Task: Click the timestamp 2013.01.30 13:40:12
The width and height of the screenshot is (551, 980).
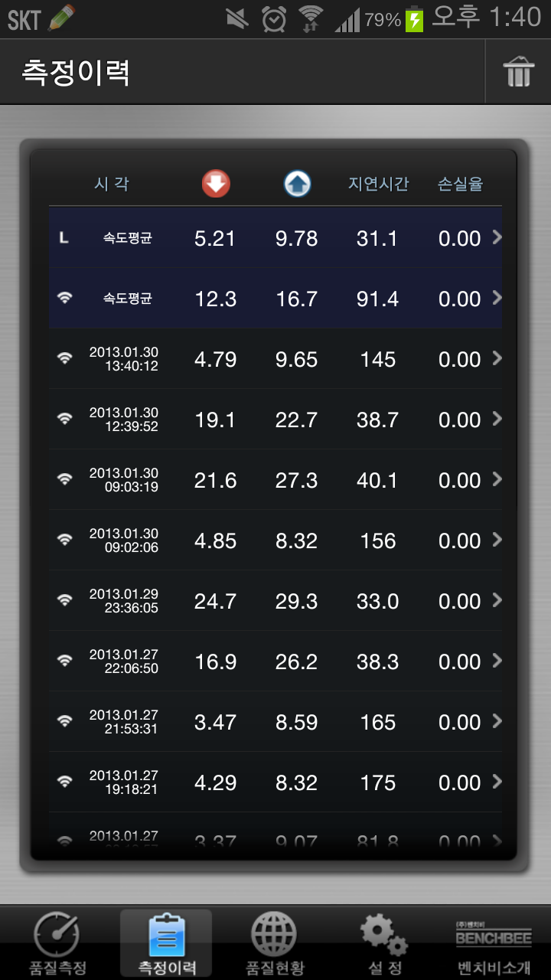Action: [x=124, y=359]
